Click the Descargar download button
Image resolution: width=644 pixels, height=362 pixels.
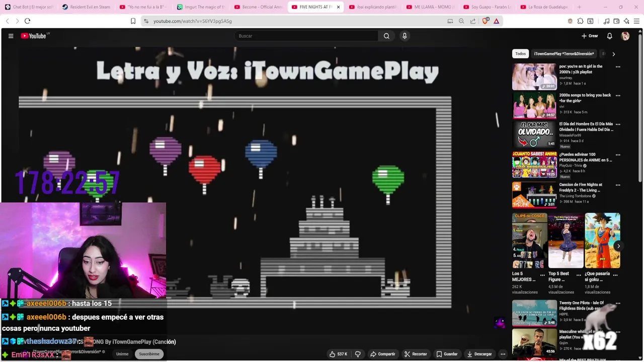click(x=479, y=354)
